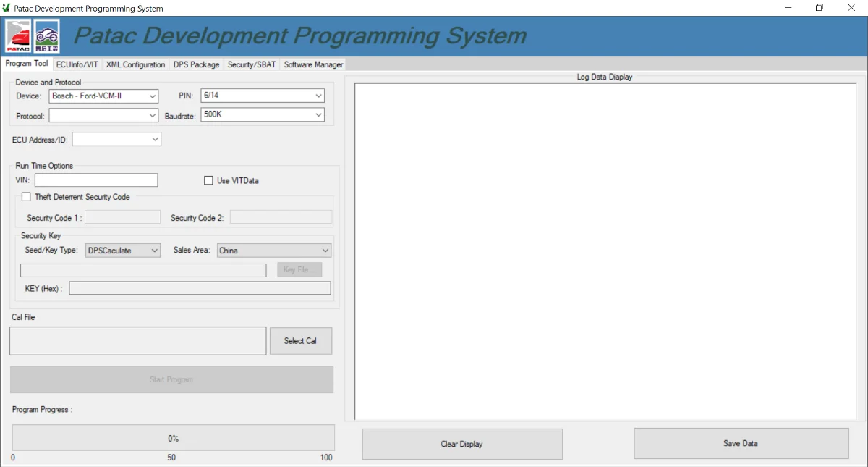
Task: Switch to the ECUInfo/VIT tab
Action: 77,64
